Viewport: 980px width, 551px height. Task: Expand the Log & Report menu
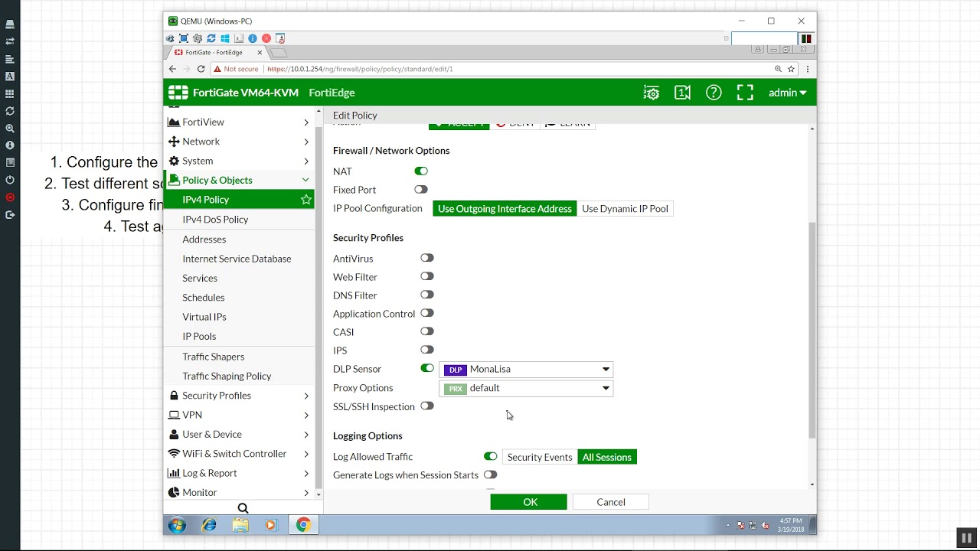tap(240, 473)
